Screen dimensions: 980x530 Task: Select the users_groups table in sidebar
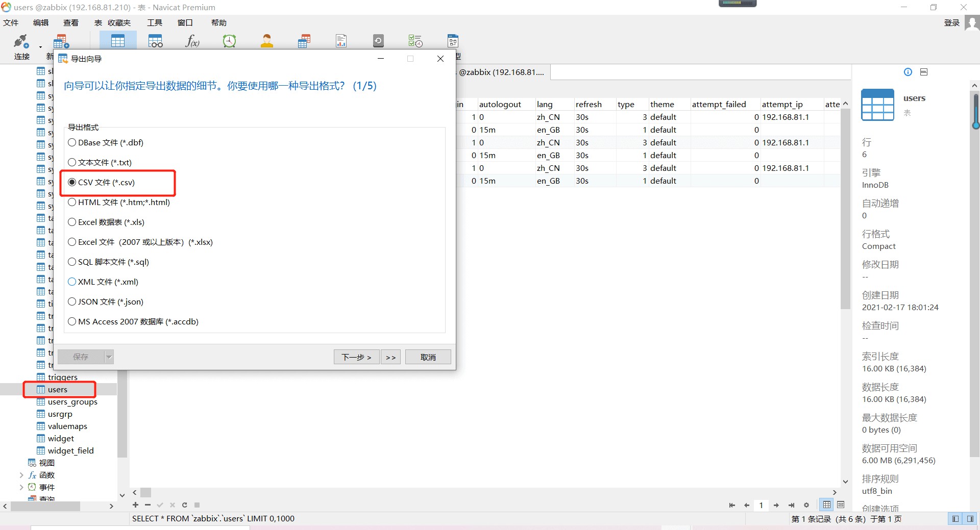pyautogui.click(x=72, y=401)
